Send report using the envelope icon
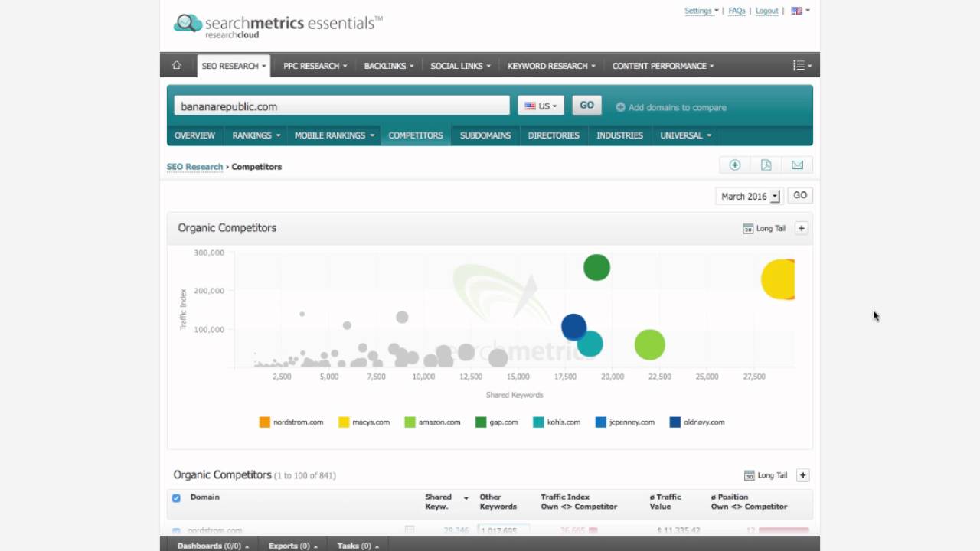Viewport: 980px width, 551px height. (797, 165)
